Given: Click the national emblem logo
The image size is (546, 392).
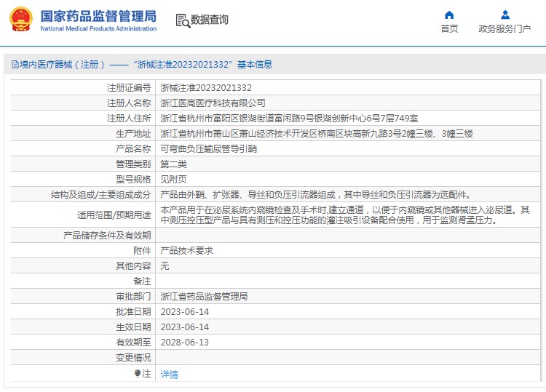Looking at the screenshot, I should (x=21, y=19).
